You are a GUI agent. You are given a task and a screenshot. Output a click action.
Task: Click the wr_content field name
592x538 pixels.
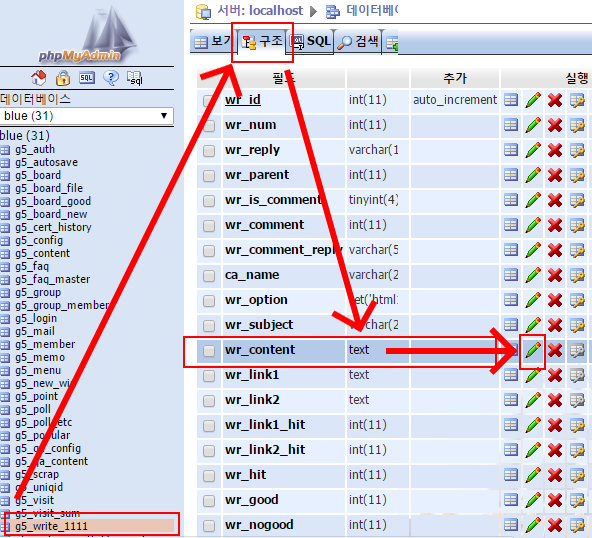coord(260,350)
